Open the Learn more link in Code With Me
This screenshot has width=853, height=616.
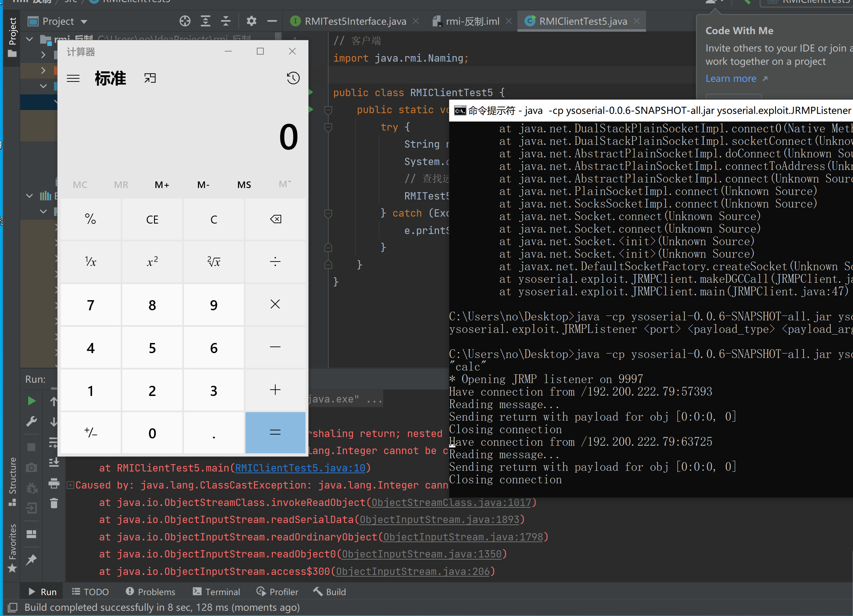[x=731, y=79]
